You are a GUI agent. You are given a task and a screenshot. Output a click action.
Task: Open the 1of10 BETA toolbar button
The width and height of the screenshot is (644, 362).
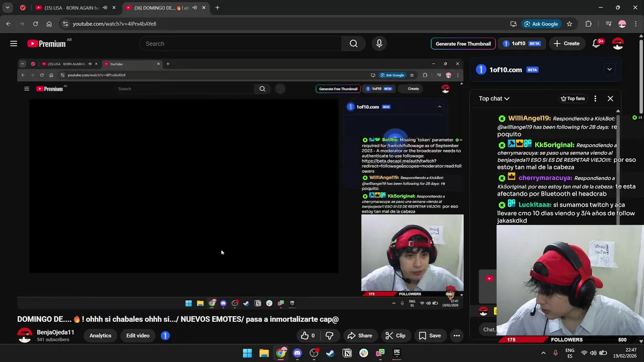(522, 44)
